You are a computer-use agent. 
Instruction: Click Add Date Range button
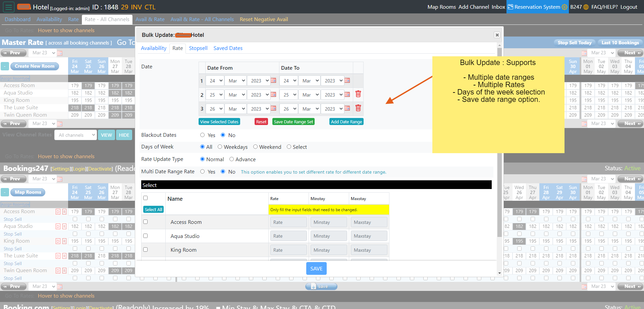[346, 122]
